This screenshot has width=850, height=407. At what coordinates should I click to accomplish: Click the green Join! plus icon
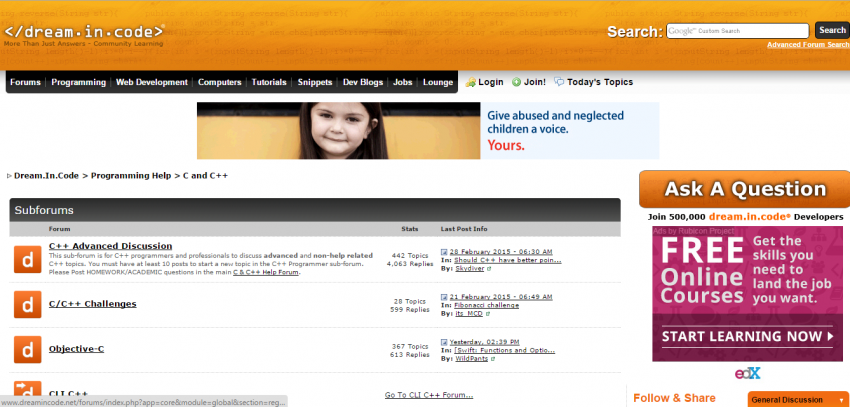(x=516, y=82)
